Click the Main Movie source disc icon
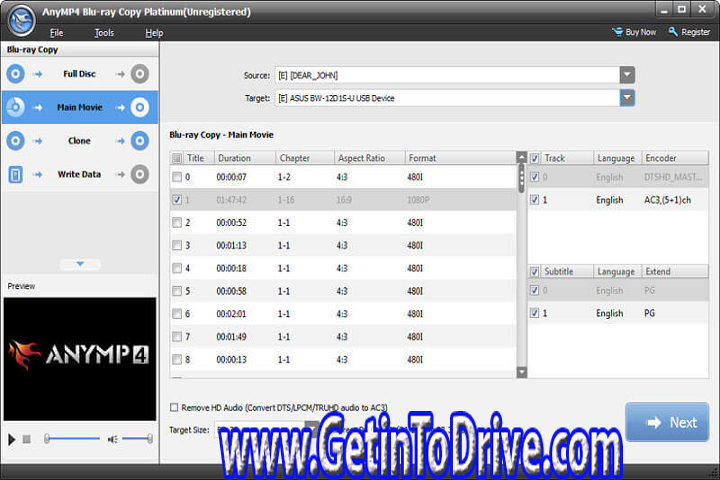720x480 pixels. click(16, 107)
